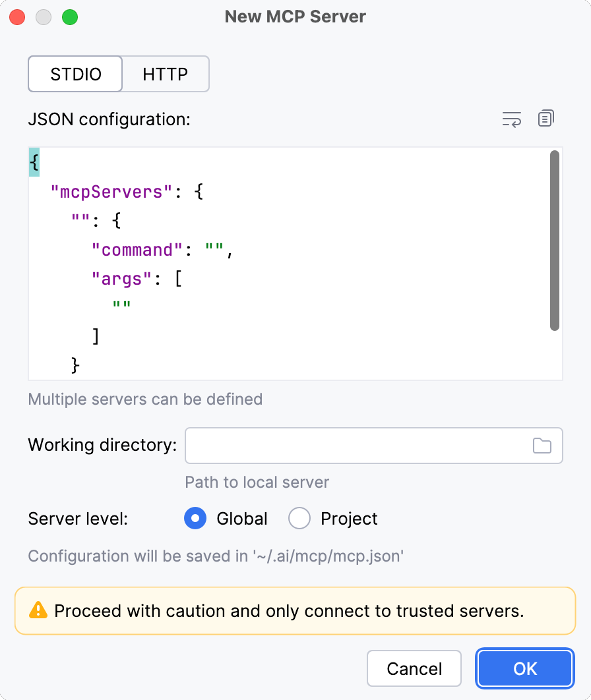Enable soft-wrap in the JSON editor
591x700 pixels.
click(511, 119)
